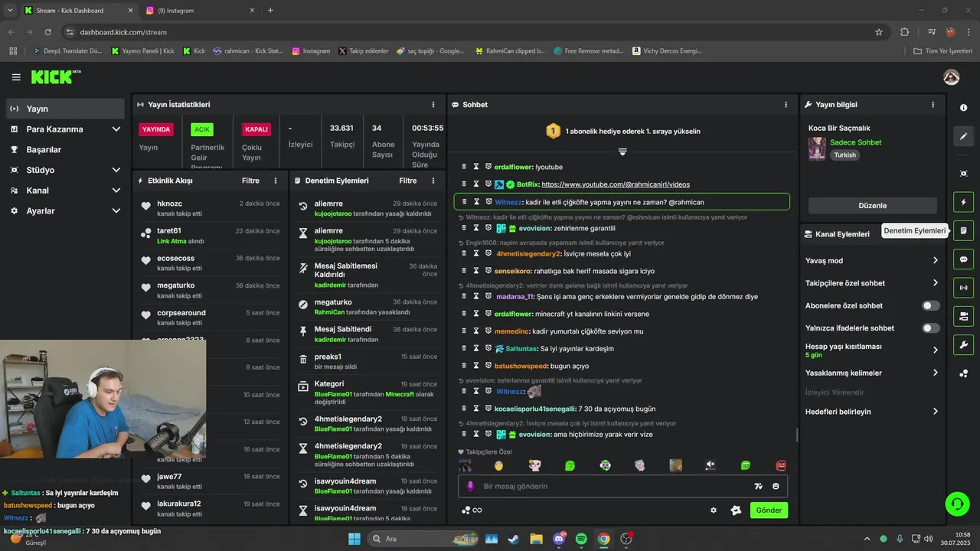Click the badge icon left of Gönder
Screen dimensions: 980x551
point(736,510)
